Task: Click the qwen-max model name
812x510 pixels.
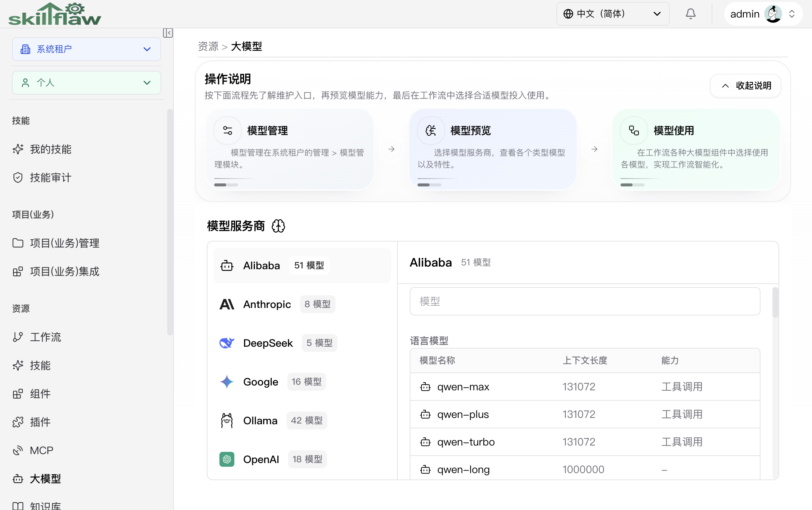Action: click(x=463, y=387)
